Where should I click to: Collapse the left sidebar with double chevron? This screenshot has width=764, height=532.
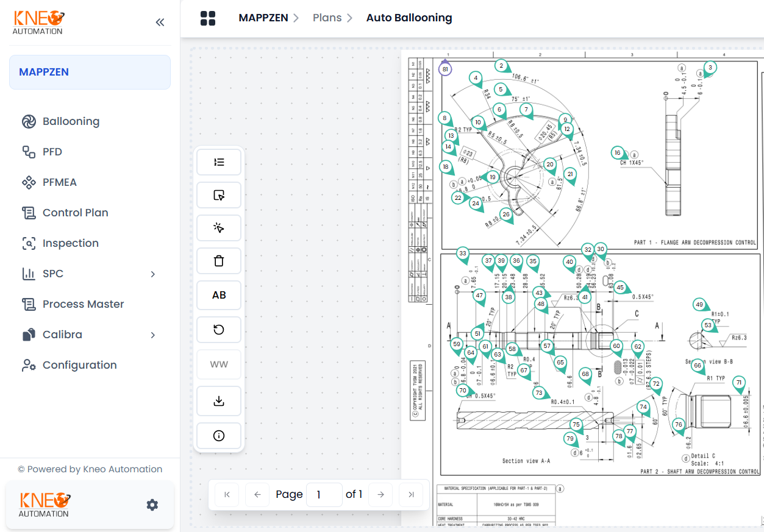[160, 21]
